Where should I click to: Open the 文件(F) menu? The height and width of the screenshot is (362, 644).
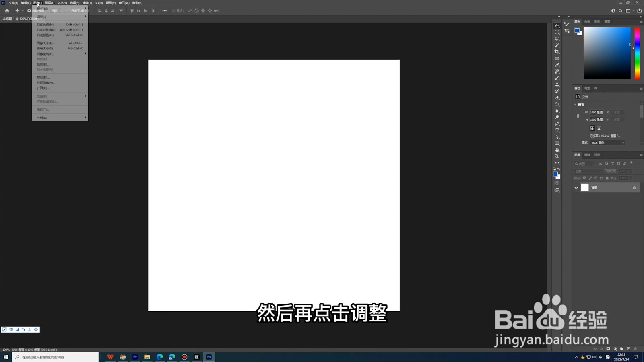click(x=13, y=3)
